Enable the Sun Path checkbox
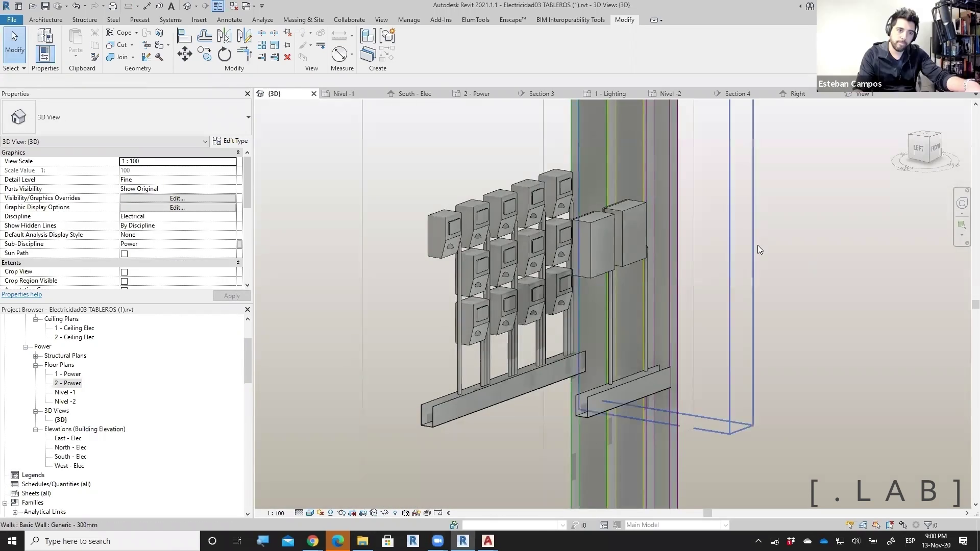The image size is (980, 551). [124, 254]
